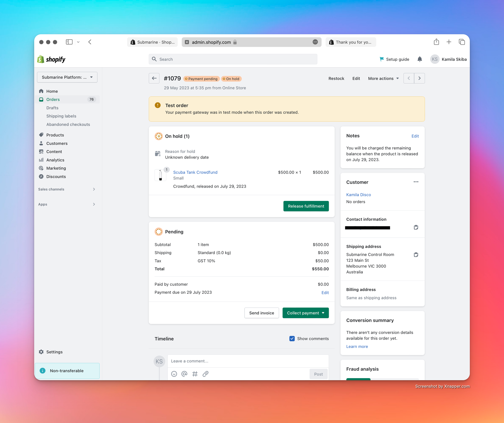Go to next order arrow

[419, 78]
